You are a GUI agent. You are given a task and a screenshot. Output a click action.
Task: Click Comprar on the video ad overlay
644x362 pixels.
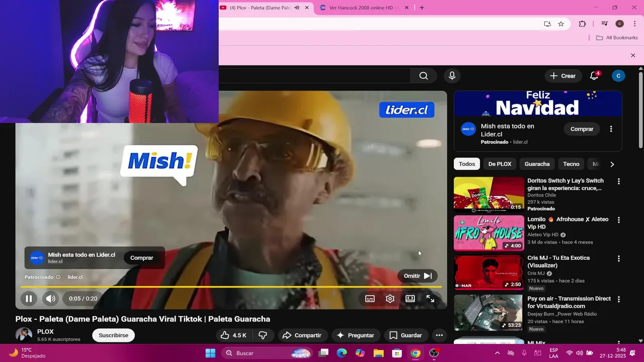click(x=142, y=258)
